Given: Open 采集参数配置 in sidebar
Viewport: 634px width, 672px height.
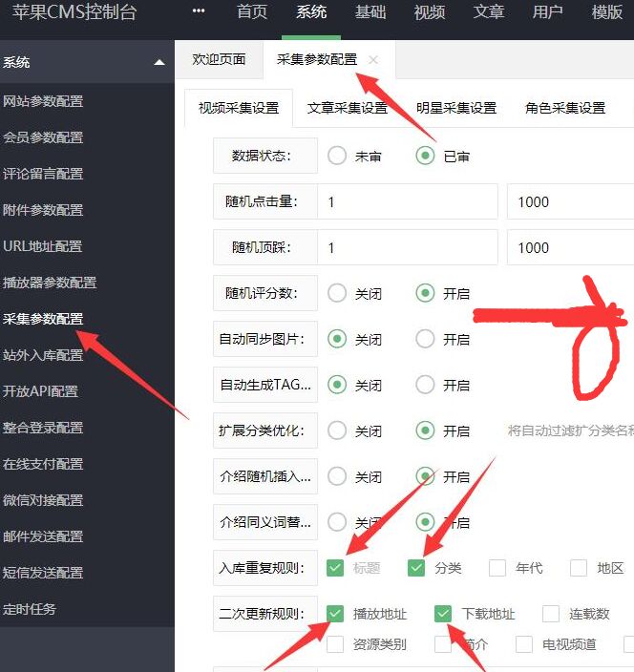Looking at the screenshot, I should tap(43, 319).
